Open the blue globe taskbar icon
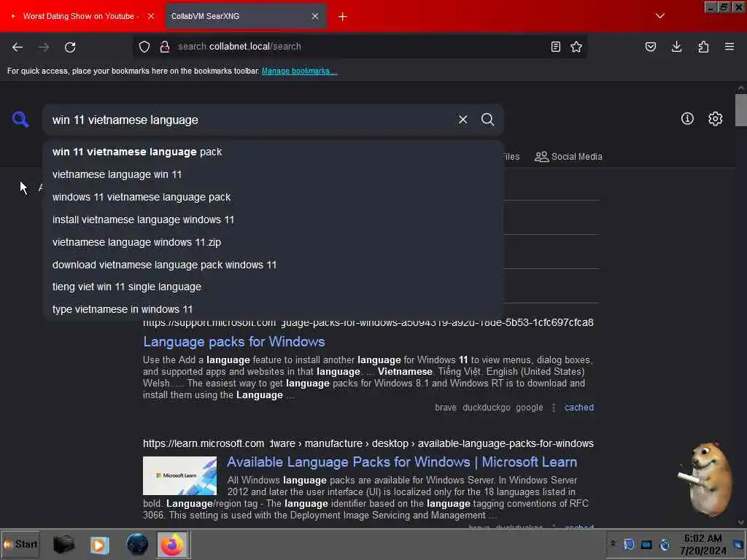The height and width of the screenshot is (560, 747). click(x=137, y=544)
